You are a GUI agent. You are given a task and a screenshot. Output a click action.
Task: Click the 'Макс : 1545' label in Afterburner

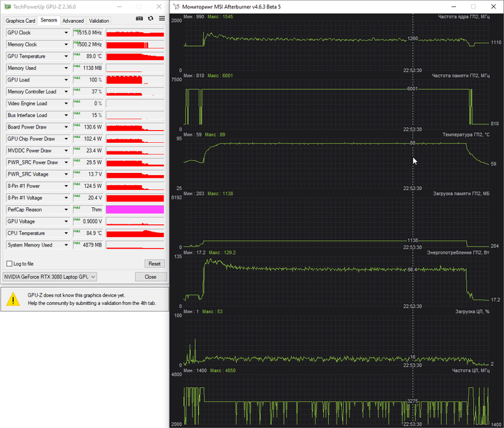click(220, 16)
